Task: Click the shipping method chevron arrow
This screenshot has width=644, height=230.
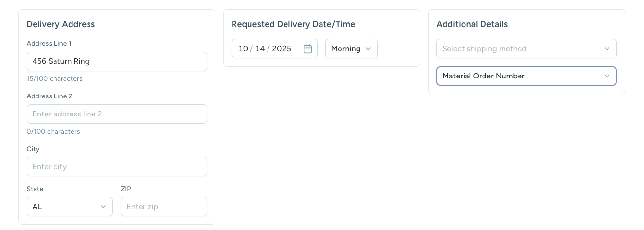Action: coord(607,49)
